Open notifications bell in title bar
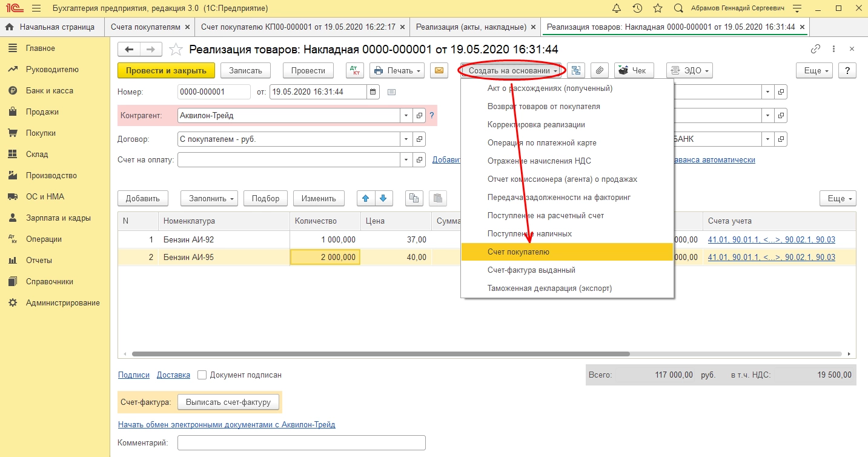868x457 pixels. click(x=617, y=8)
